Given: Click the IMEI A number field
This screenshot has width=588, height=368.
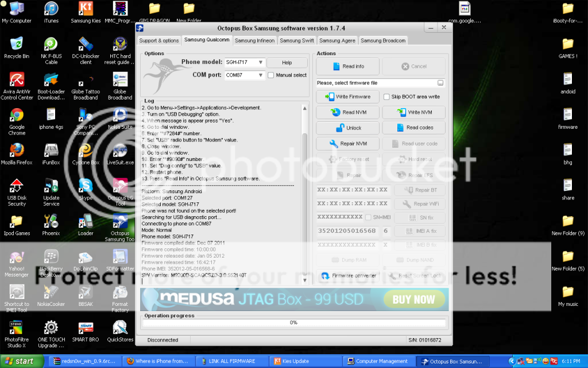Looking at the screenshot, I should (x=347, y=231).
